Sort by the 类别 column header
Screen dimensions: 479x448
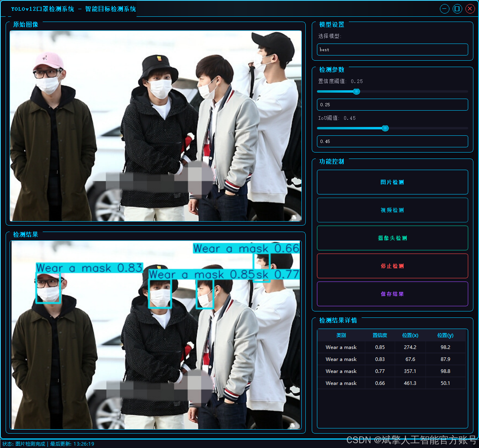coord(341,335)
